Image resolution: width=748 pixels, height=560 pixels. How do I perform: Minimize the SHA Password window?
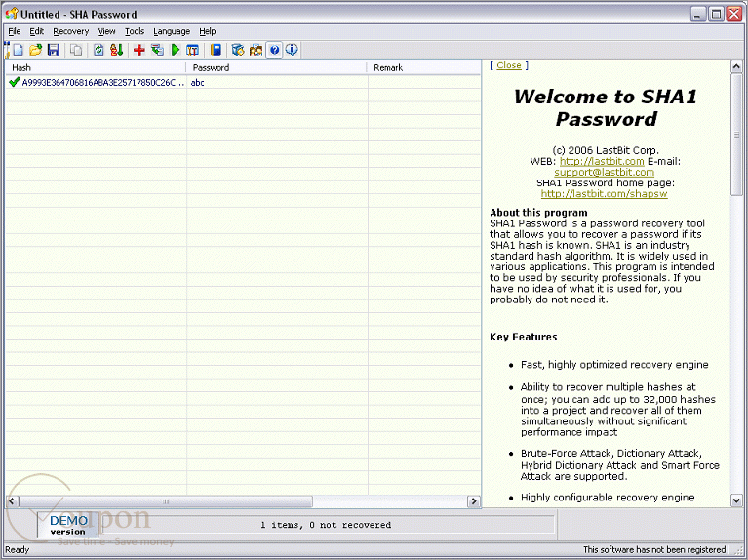[698, 14]
